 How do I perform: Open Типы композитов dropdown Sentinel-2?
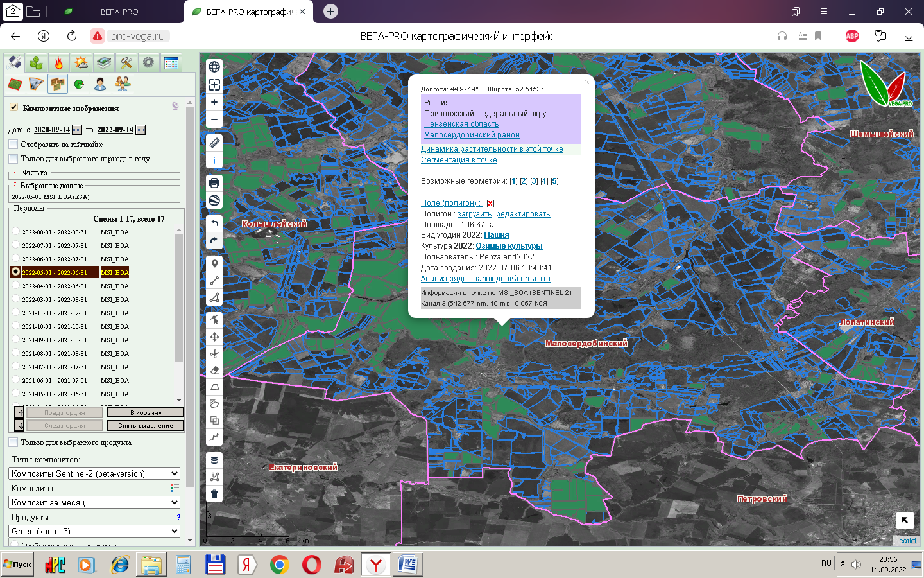click(94, 473)
